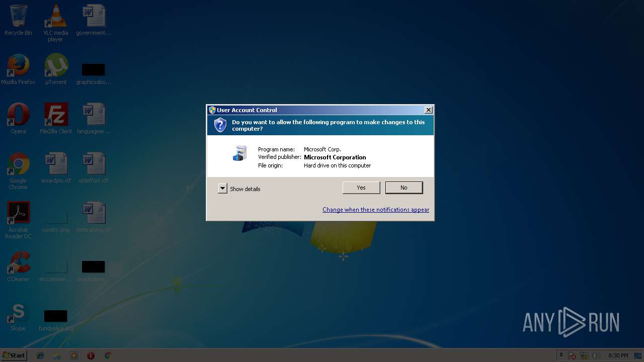Select the zealandce file desktop icon
Image resolution: width=644 pixels, height=362 pixels.
tap(94, 270)
